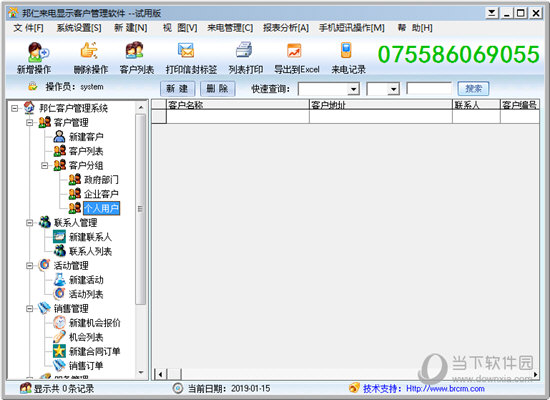
Task: Click the 新建 button above the table
Action: click(177, 88)
